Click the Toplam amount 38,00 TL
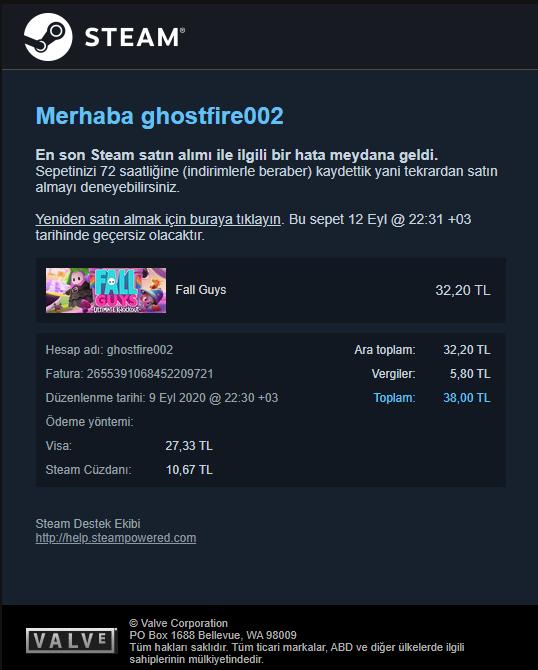 coord(467,398)
